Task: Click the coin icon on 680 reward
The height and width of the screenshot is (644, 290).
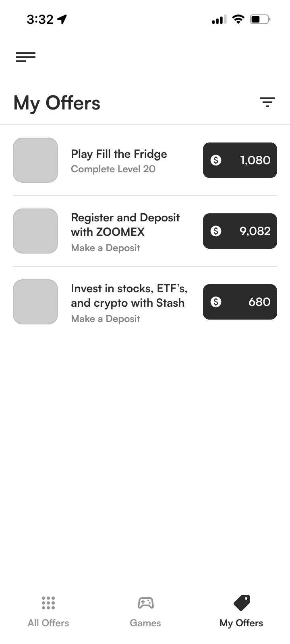Action: coord(216,302)
